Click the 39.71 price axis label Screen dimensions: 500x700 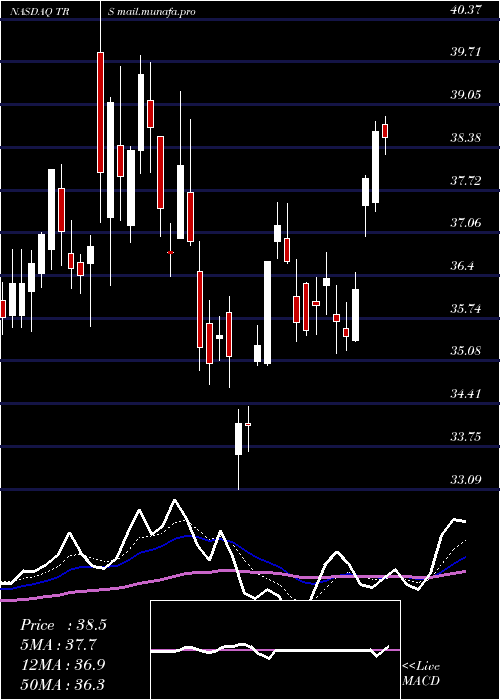[x=466, y=52]
